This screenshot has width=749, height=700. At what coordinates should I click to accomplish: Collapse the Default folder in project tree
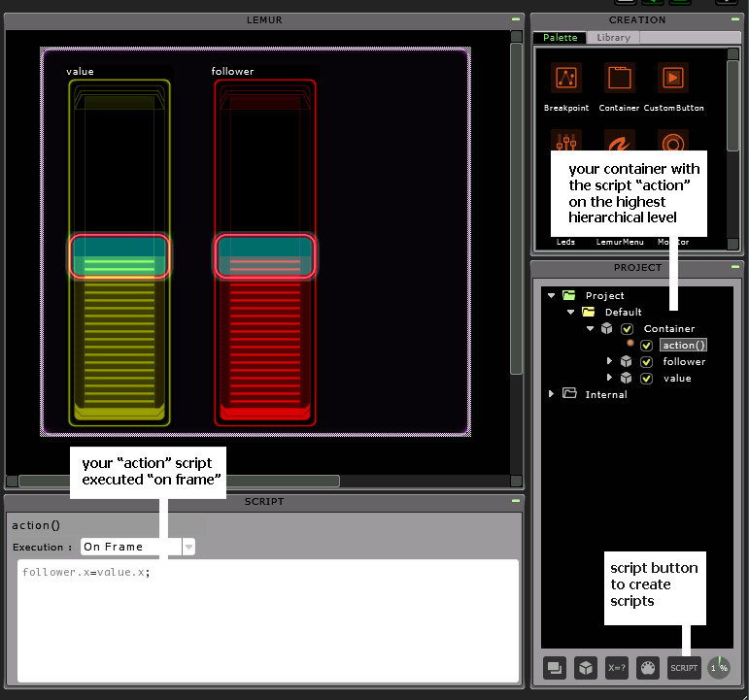tap(571, 313)
